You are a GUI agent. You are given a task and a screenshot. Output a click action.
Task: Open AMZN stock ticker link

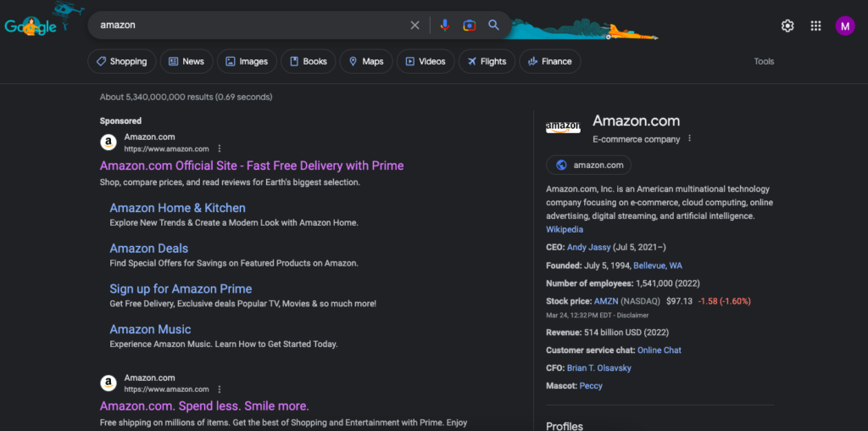pos(606,301)
